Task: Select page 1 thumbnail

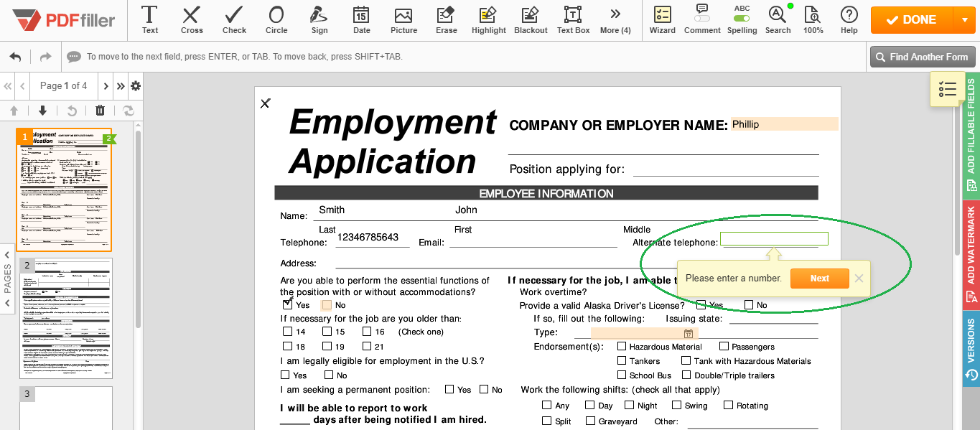Action: point(65,190)
